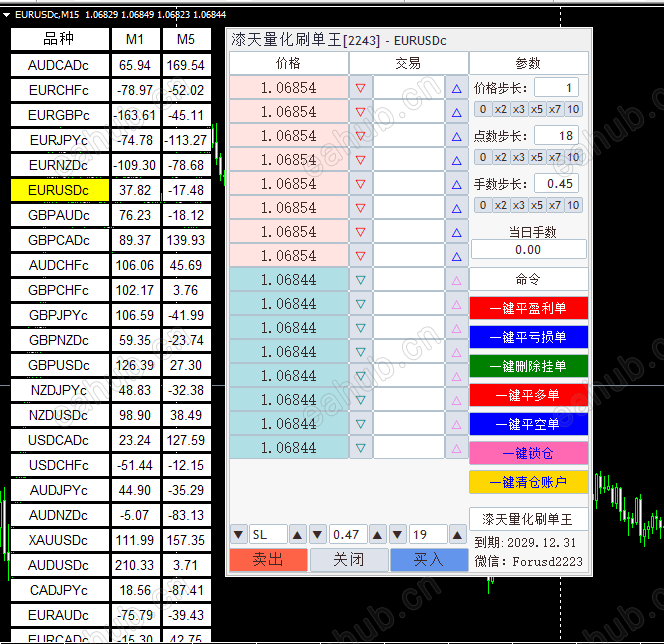The height and width of the screenshot is (644, 664).
Task: Increase the 19 value with its up arrow
Action: coord(457,534)
